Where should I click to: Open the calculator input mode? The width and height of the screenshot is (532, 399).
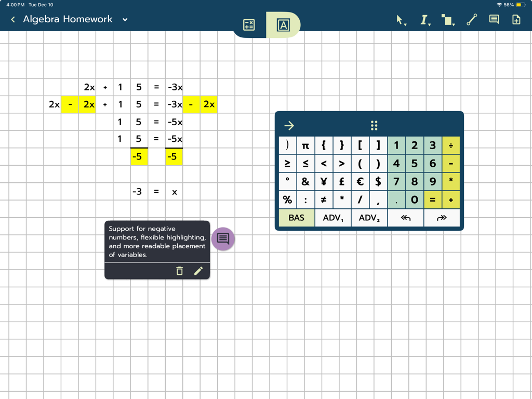[248, 24]
